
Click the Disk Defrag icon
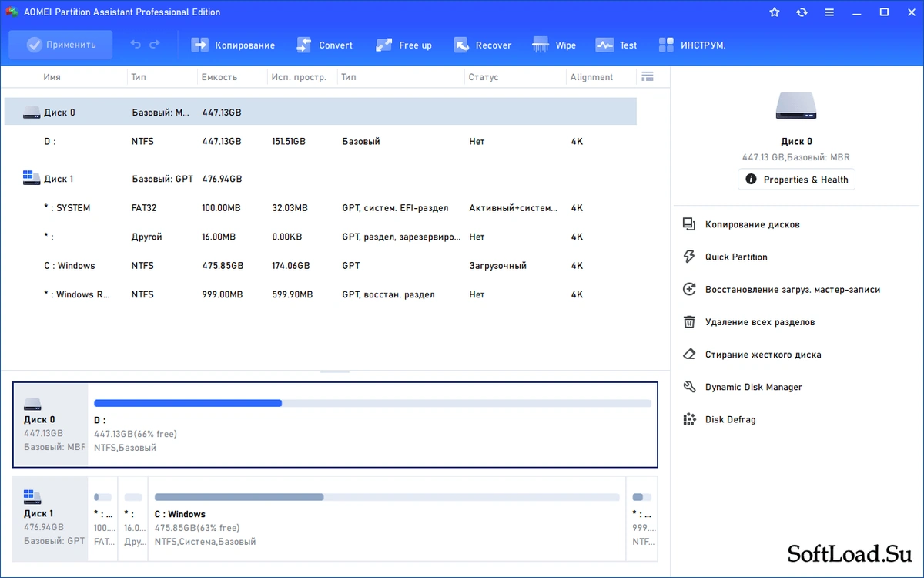[689, 419]
